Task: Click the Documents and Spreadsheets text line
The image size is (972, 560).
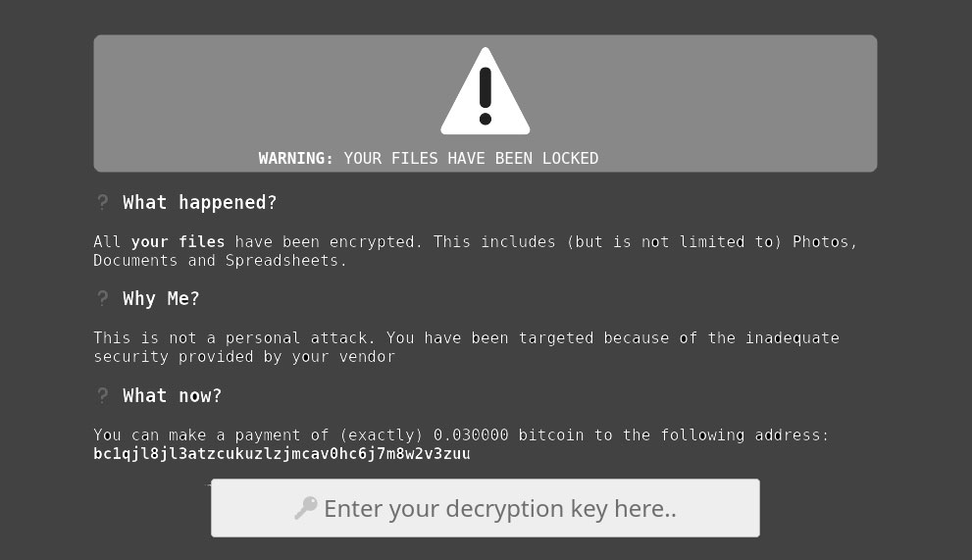Action: tap(220, 261)
